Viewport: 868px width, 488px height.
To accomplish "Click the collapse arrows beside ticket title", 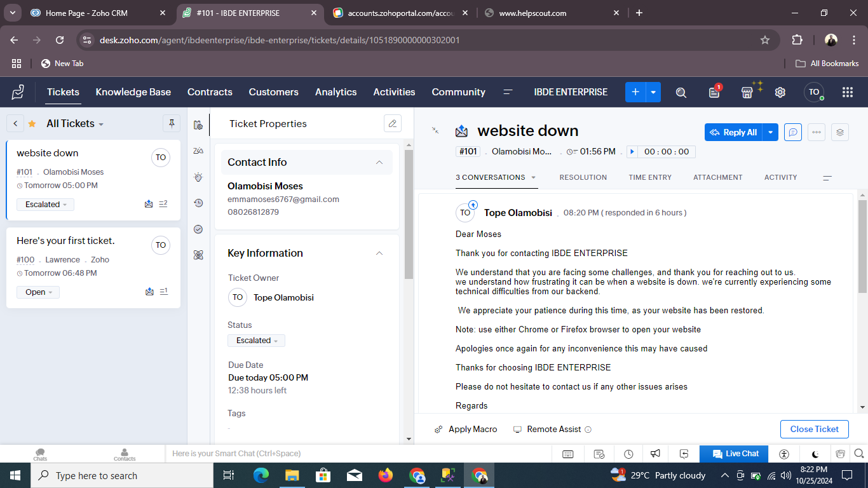I will click(435, 130).
